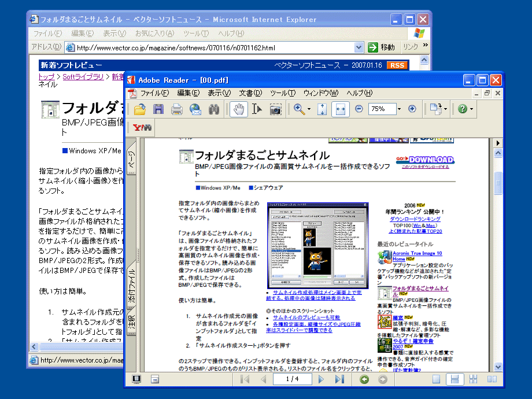This screenshot has height=399, width=532.
Task: Choose the text Select tool
Action: click(x=257, y=109)
